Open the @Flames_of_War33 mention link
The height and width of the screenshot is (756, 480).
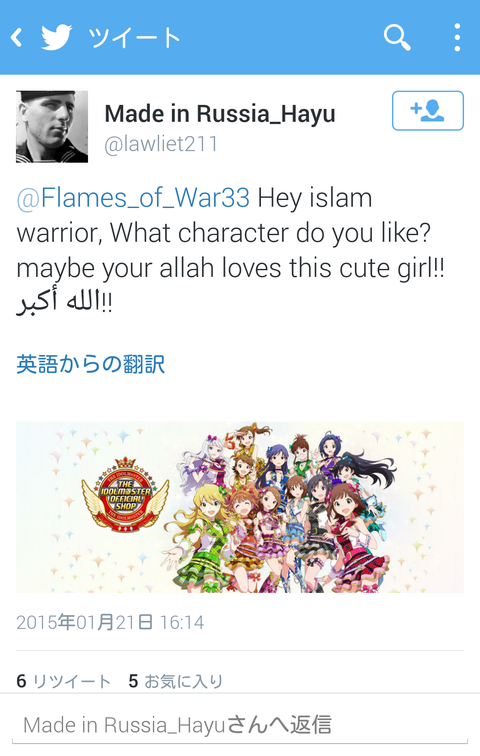tap(133, 198)
